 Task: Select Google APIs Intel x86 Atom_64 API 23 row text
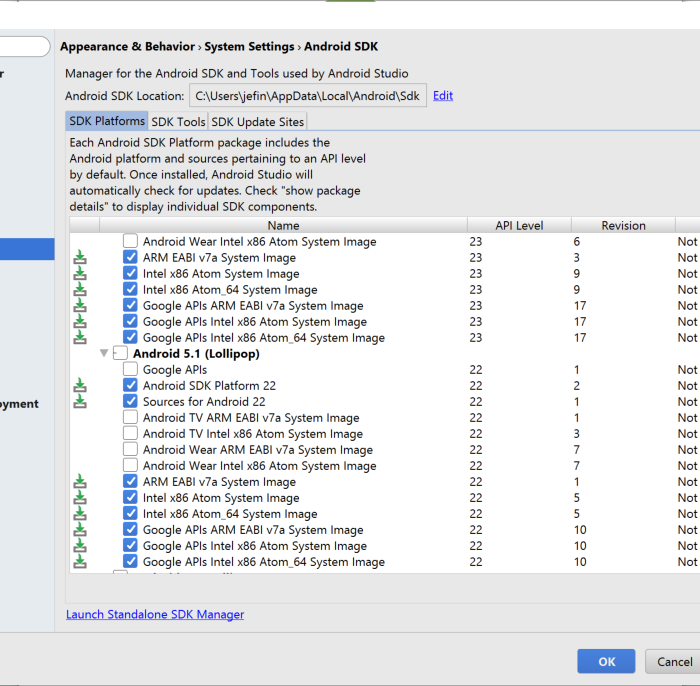(x=263, y=338)
